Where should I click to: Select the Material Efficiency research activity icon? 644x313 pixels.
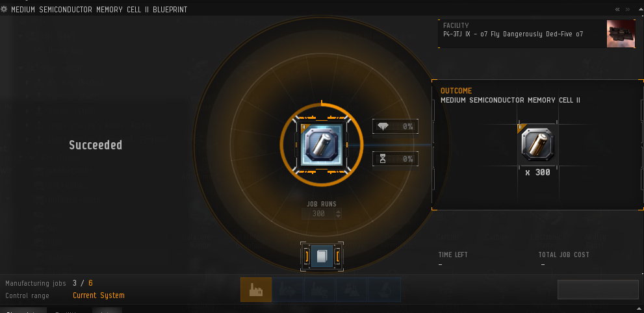coord(288,290)
